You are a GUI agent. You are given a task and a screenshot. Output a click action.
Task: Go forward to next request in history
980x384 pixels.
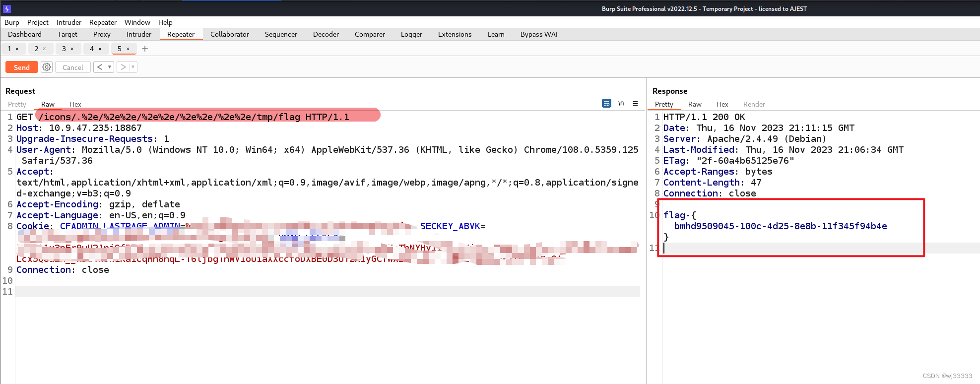(123, 67)
